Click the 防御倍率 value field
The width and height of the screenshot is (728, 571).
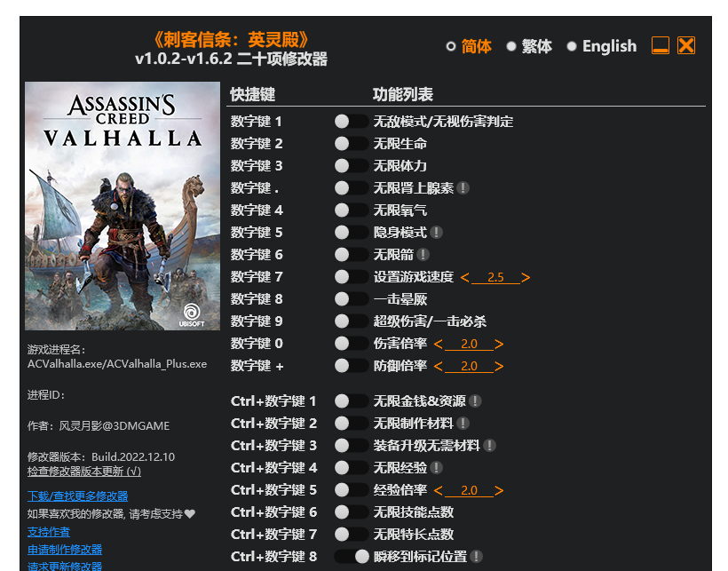pos(469,366)
